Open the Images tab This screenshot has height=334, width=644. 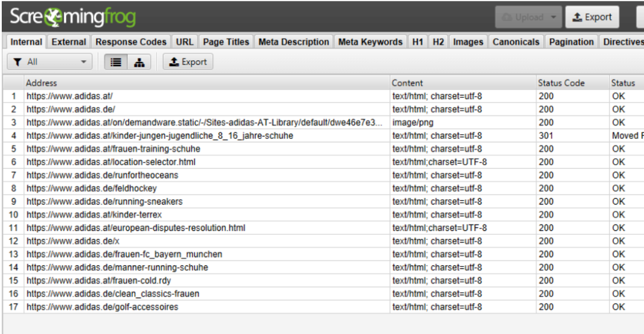(x=468, y=42)
